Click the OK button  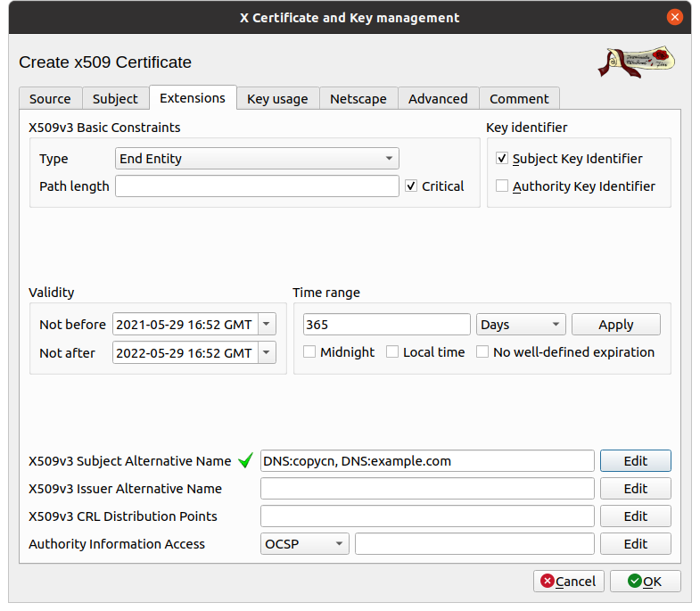point(645,582)
